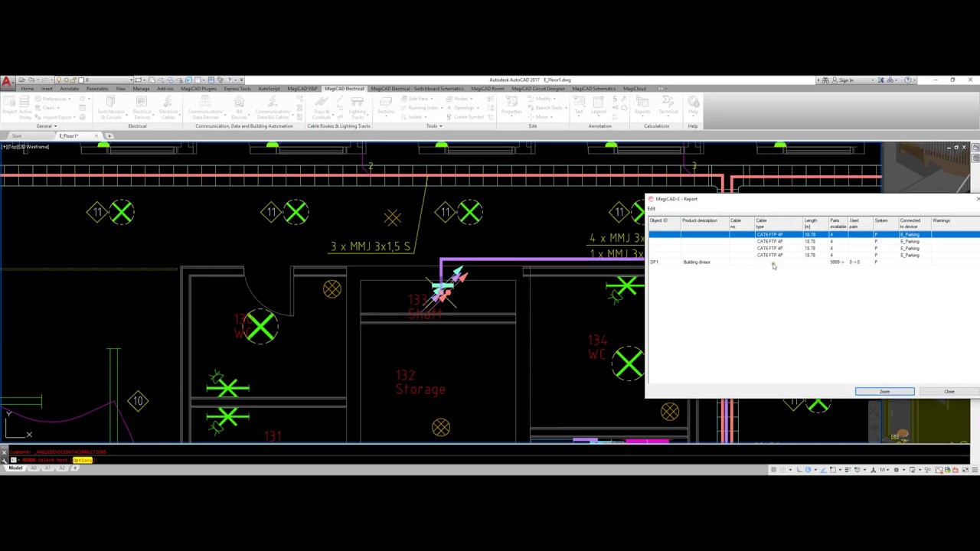Click the title bar help question mark
The height and width of the screenshot is (551, 980).
pos(908,80)
